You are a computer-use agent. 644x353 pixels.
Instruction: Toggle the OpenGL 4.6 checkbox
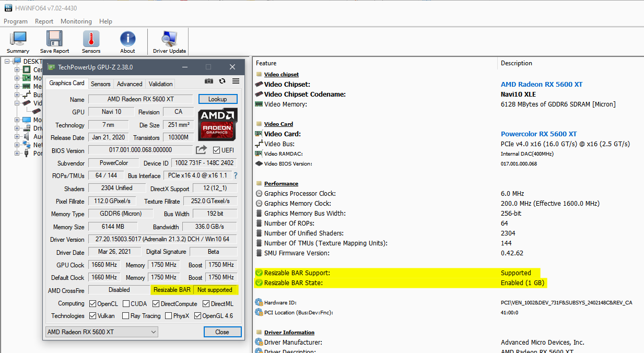tap(197, 315)
